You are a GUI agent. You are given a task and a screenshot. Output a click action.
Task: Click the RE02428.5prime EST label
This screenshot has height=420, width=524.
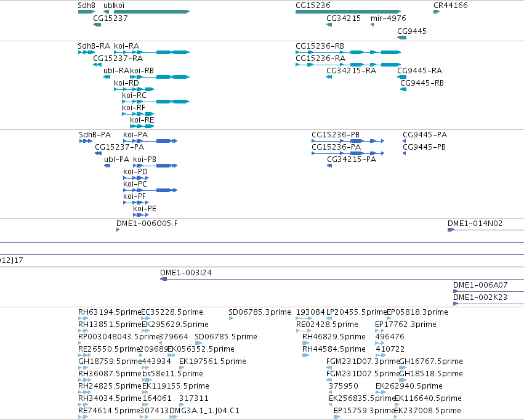[327, 325]
